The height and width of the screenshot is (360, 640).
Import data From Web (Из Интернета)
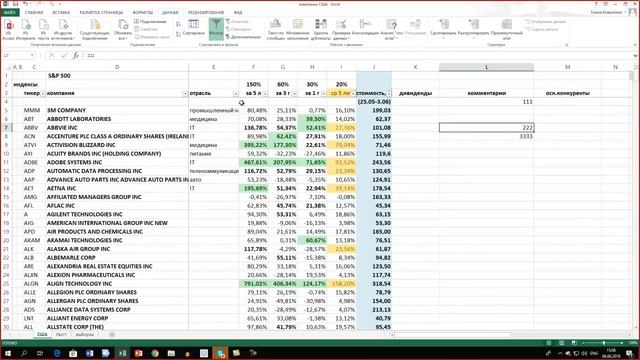coord(26,29)
